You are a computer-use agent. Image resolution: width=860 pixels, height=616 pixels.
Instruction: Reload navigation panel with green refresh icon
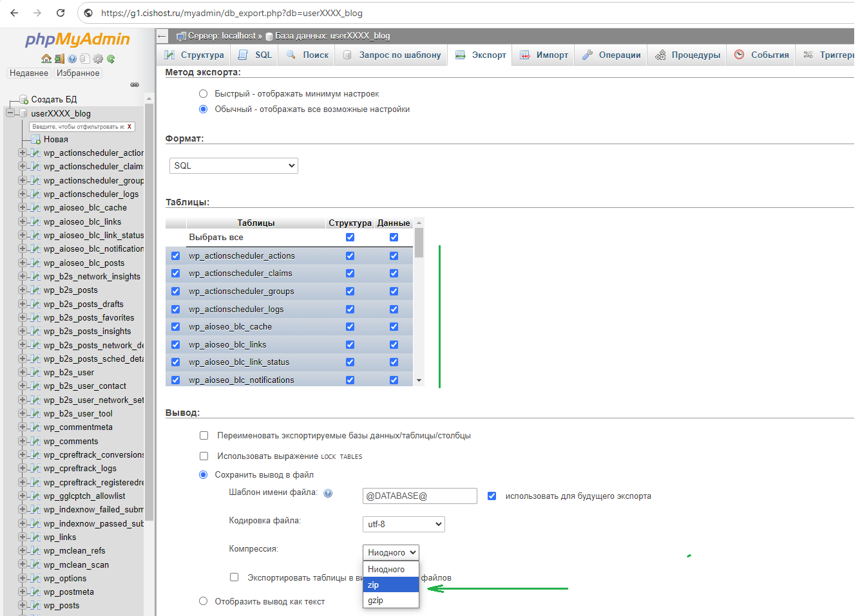pyautogui.click(x=111, y=59)
